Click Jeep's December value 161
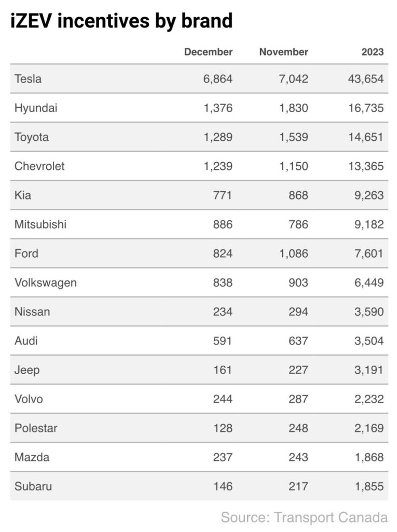Viewport: 397px width, 532px height. click(x=222, y=370)
